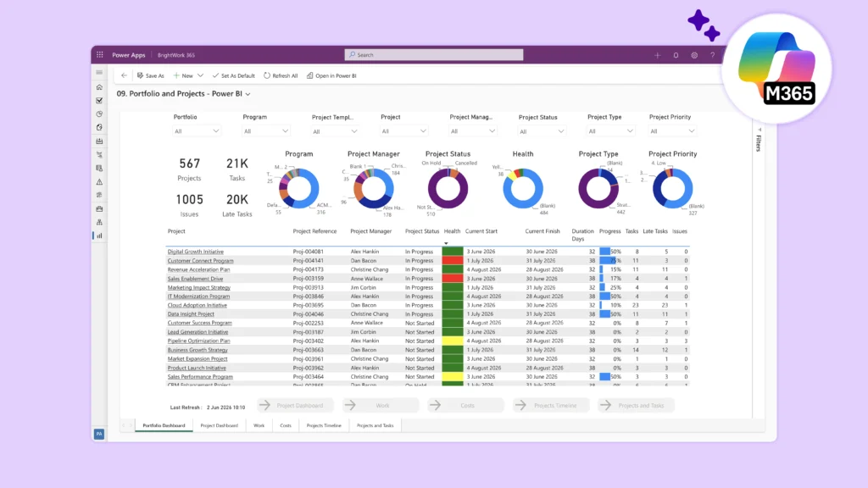Open the Project Status filter dropdown
The image size is (868, 488).
542,131
